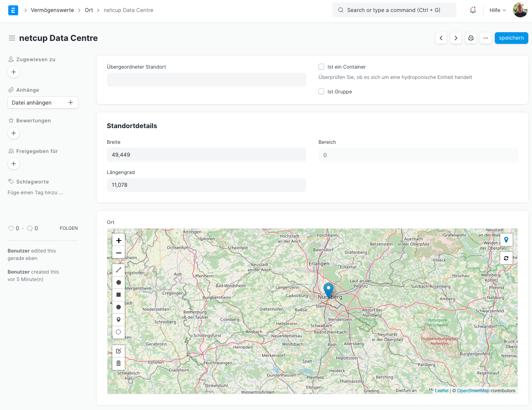Click the Standortdetails section heading

[x=132, y=126]
